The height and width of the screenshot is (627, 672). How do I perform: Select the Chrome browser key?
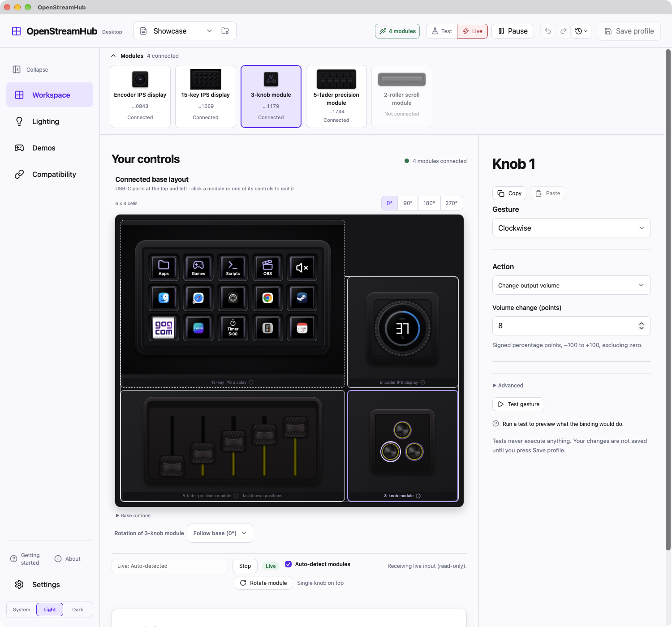point(267,298)
